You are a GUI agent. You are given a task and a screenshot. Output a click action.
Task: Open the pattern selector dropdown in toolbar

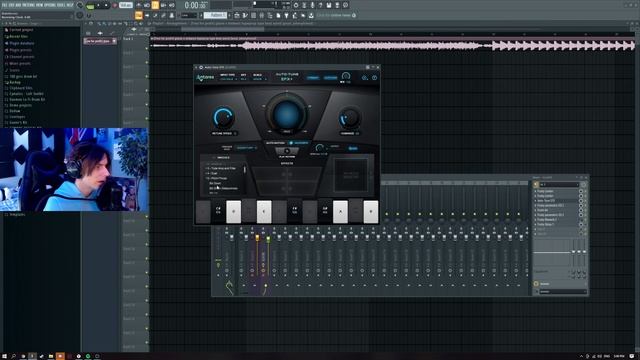click(x=215, y=15)
